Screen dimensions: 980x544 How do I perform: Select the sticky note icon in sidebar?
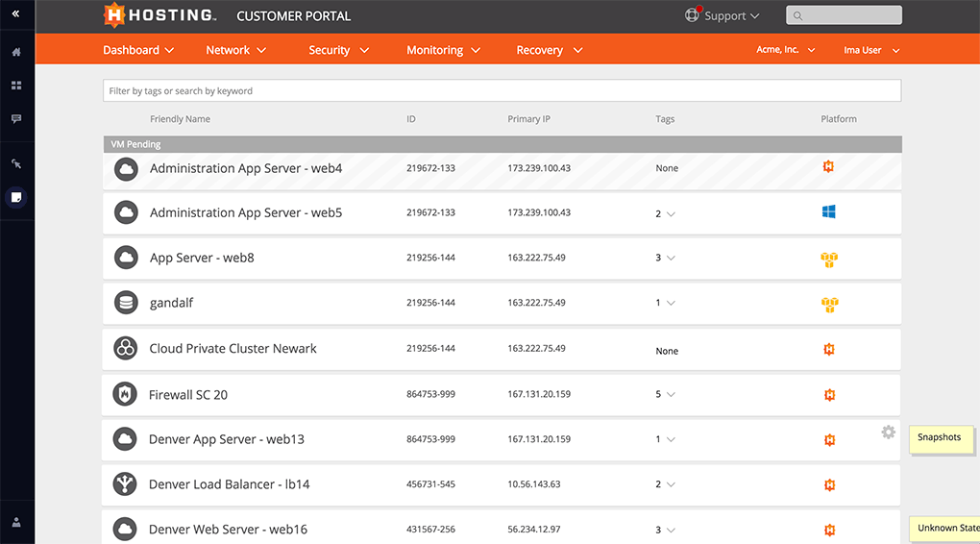pos(16,197)
